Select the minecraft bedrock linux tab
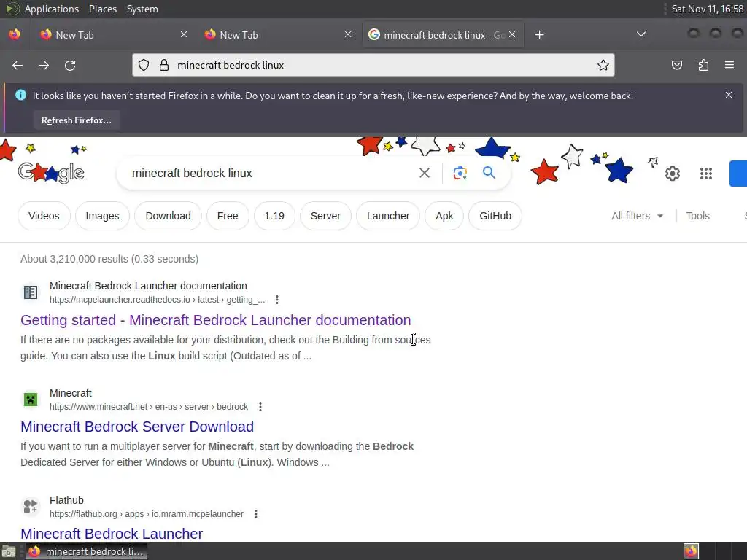 pos(443,35)
